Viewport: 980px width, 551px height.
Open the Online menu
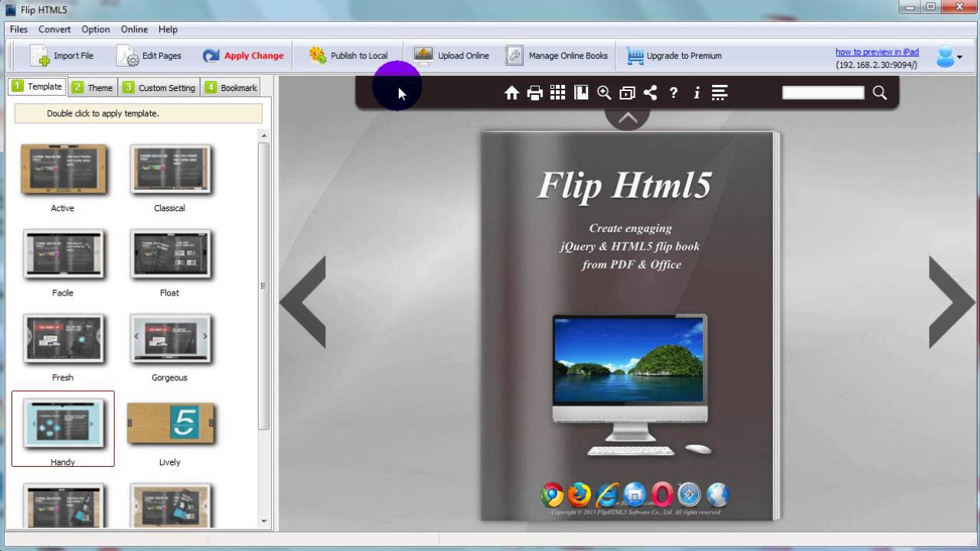pyautogui.click(x=134, y=29)
